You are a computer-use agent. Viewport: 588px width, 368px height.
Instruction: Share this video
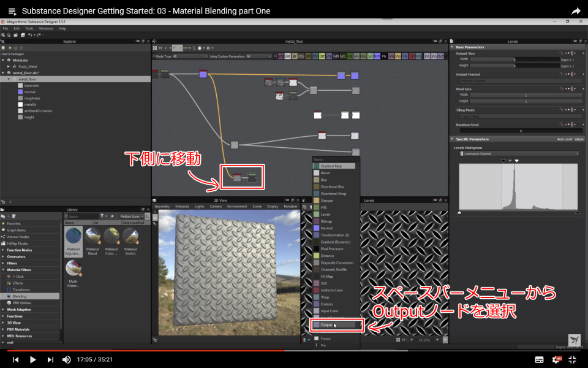(x=576, y=11)
